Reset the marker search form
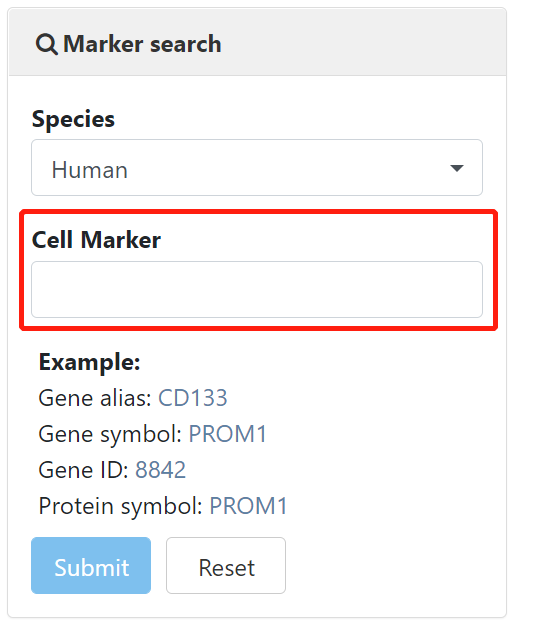Viewport: 533px width, 638px height. click(x=226, y=566)
